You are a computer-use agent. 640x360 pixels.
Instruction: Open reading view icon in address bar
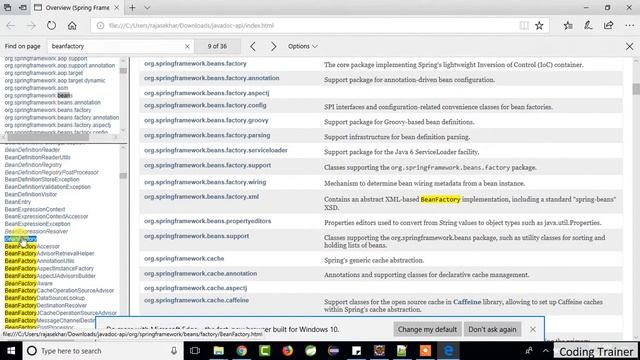[x=524, y=25]
